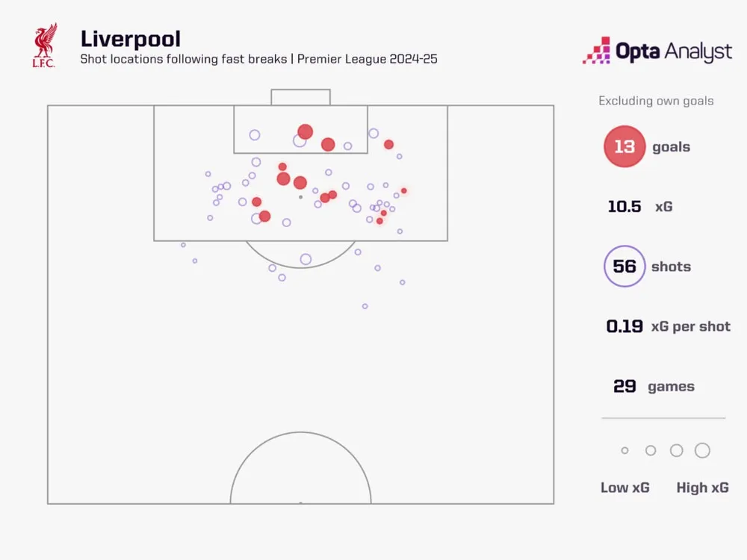Click the penalty spot dot in the box
Viewport: 747px width, 560px height.
click(x=300, y=197)
